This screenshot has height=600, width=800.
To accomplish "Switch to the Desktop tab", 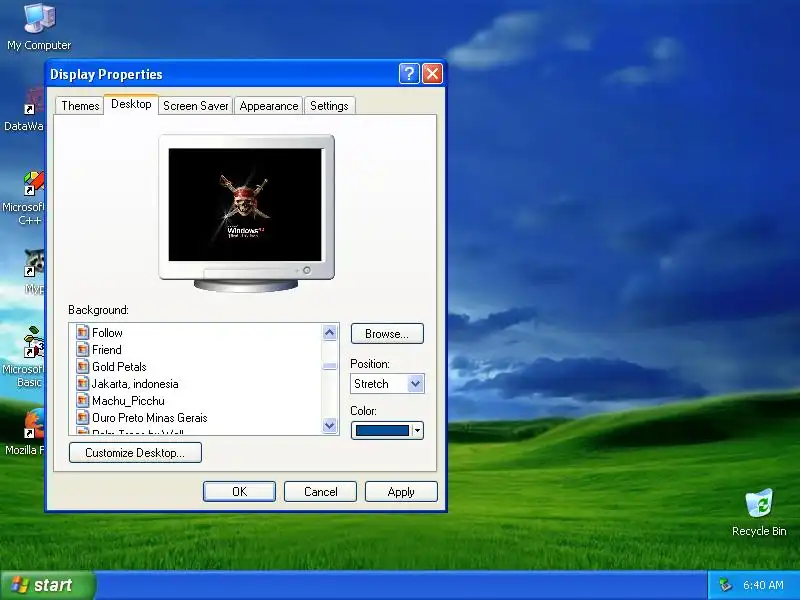I will pos(131,104).
